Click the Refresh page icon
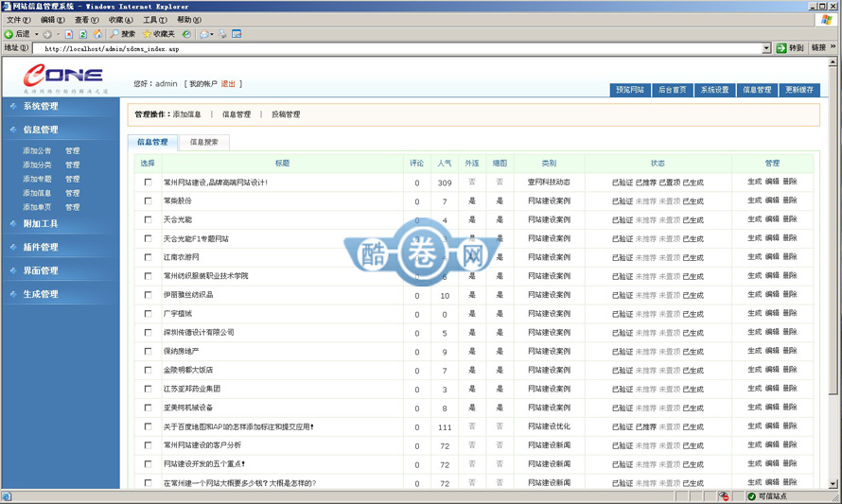The width and height of the screenshot is (842, 504). [82, 34]
